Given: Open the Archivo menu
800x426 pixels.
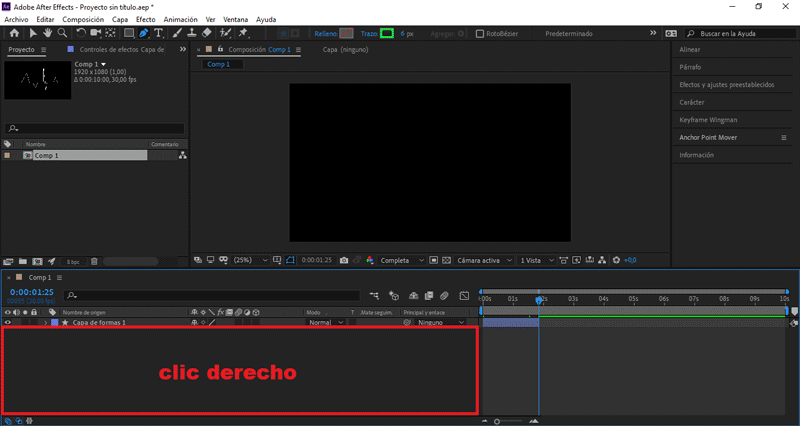Looking at the screenshot, I should click(x=16, y=19).
